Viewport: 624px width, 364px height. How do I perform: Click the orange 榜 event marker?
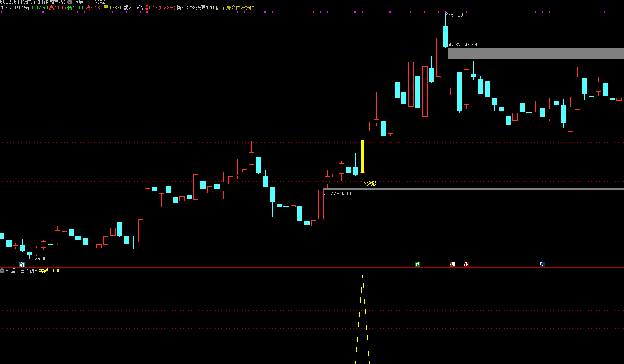point(453,264)
